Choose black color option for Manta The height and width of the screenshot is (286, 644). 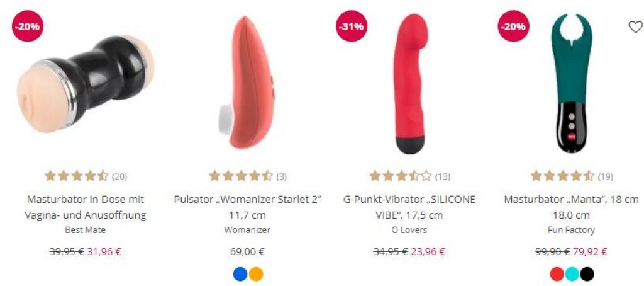pos(587,274)
